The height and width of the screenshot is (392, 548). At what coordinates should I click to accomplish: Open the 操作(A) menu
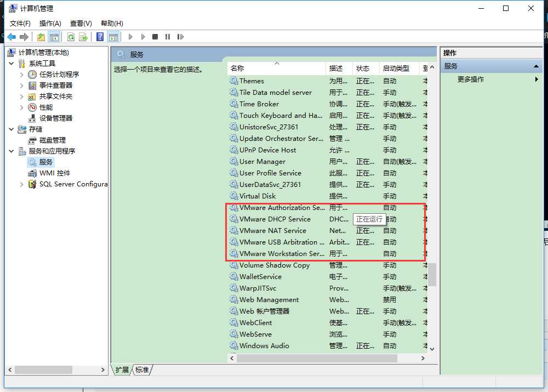pos(50,24)
